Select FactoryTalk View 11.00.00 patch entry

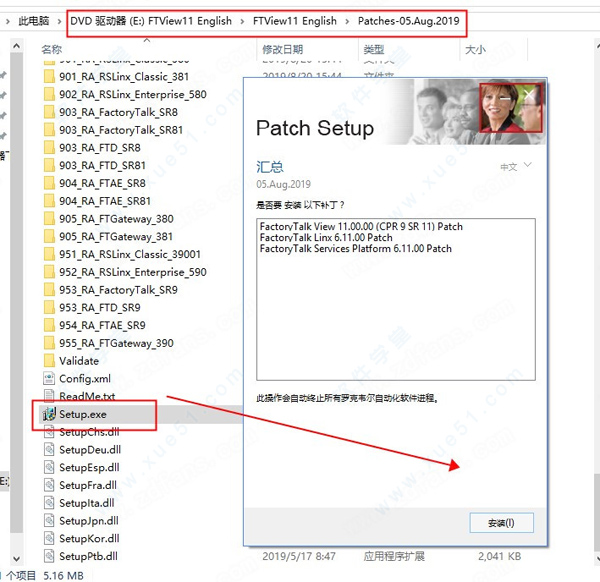[x=361, y=227]
